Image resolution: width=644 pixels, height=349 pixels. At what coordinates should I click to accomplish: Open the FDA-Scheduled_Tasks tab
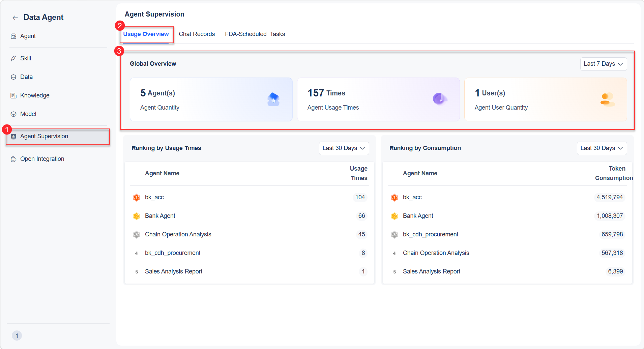click(255, 34)
